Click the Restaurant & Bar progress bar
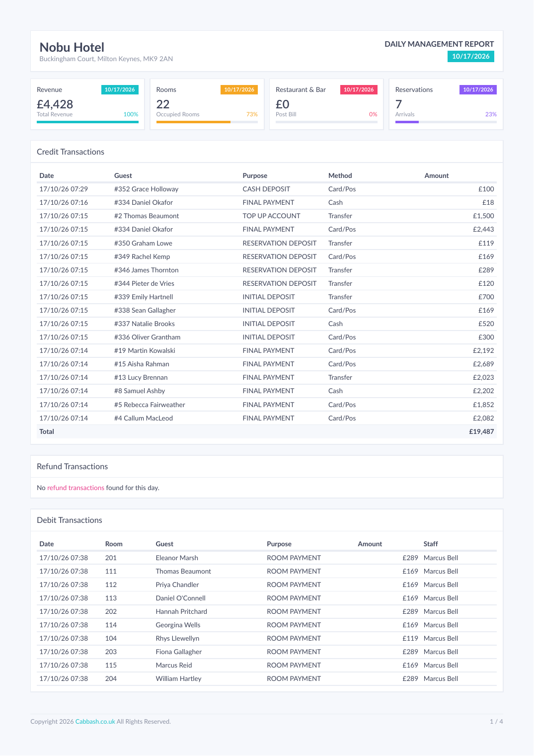Viewport: 534px width, 756px height. (x=326, y=122)
